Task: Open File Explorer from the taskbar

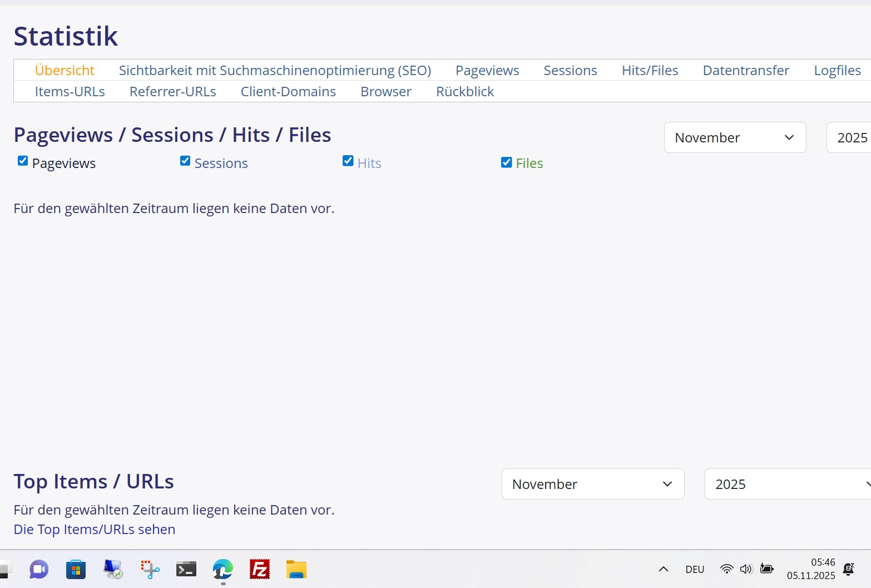Action: click(296, 569)
